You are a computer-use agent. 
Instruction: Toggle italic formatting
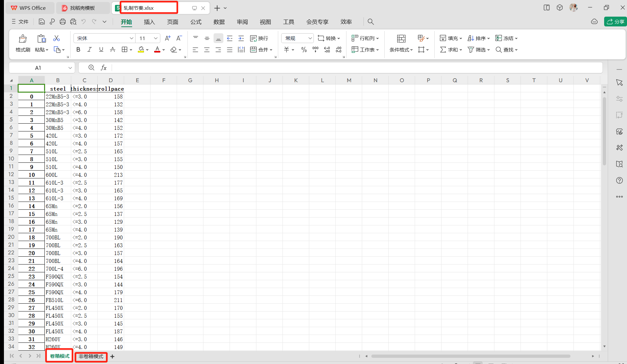point(89,50)
